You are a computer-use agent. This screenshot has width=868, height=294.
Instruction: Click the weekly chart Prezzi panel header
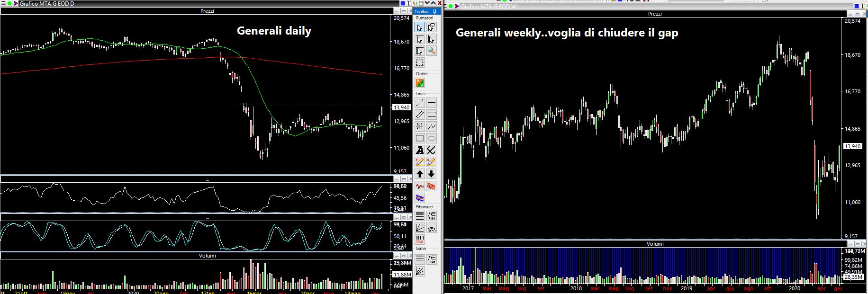[x=654, y=14]
